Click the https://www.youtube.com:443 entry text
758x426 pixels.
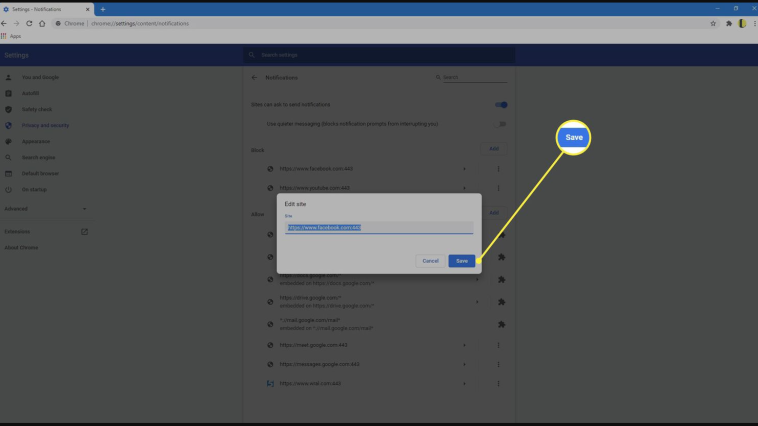tap(315, 188)
